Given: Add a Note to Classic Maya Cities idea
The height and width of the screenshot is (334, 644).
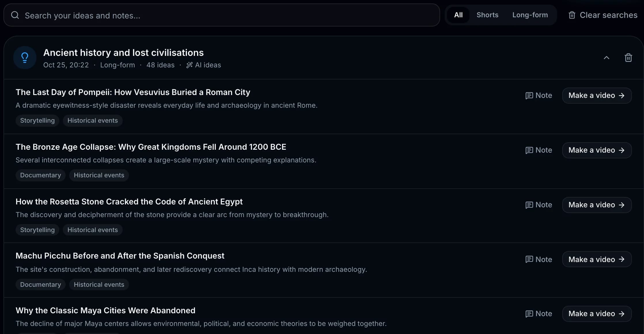Looking at the screenshot, I should pyautogui.click(x=539, y=314).
